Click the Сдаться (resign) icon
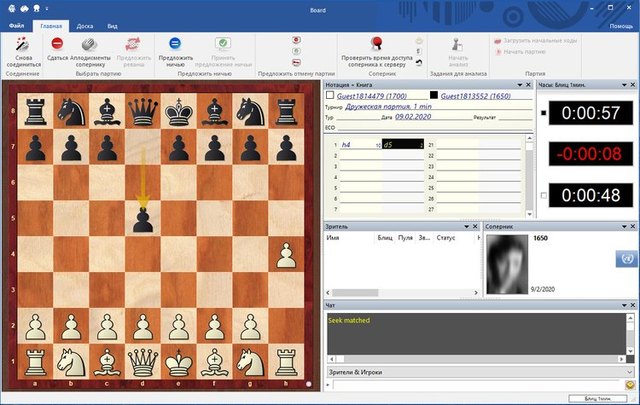The image size is (640, 405). click(x=58, y=44)
